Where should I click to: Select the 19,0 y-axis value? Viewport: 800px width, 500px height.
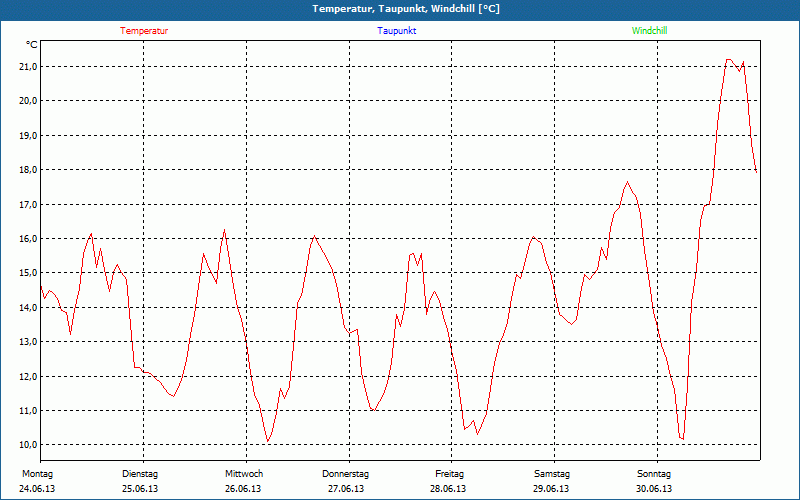click(28, 136)
